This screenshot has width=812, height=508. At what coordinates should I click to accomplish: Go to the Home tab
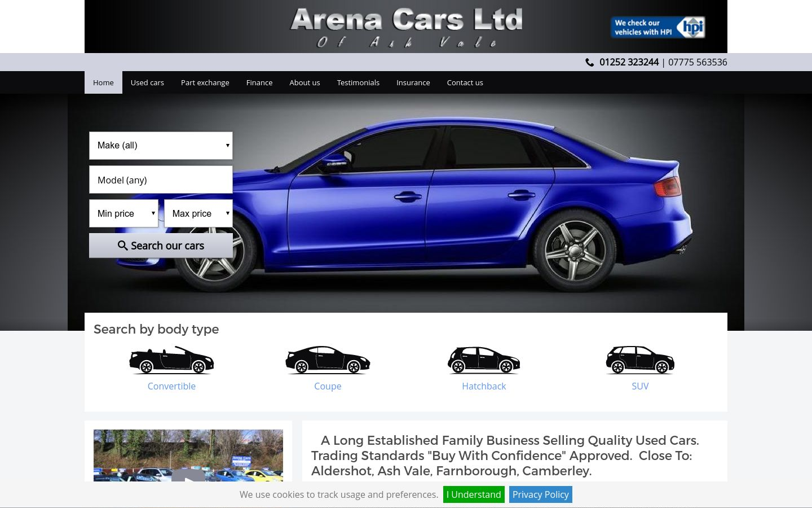[103, 82]
